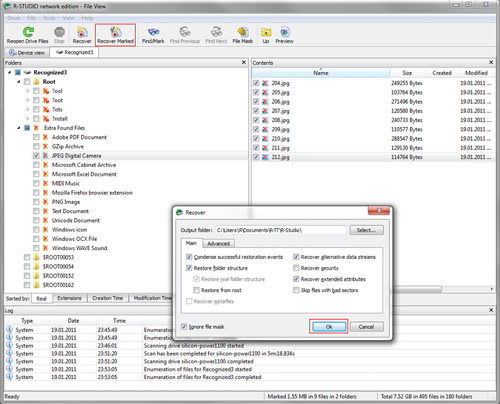The width and height of the screenshot is (500, 404).
Task: Click the Up folder icon
Action: click(x=266, y=32)
